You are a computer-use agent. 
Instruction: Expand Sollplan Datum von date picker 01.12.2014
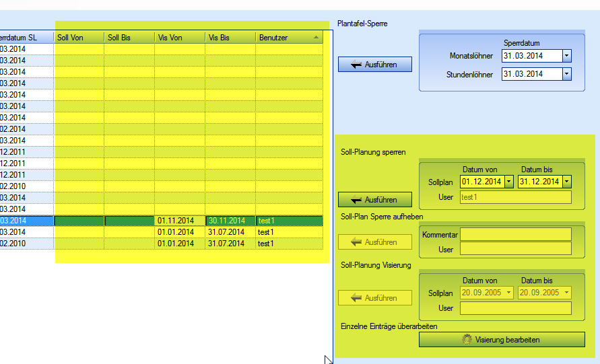508,182
